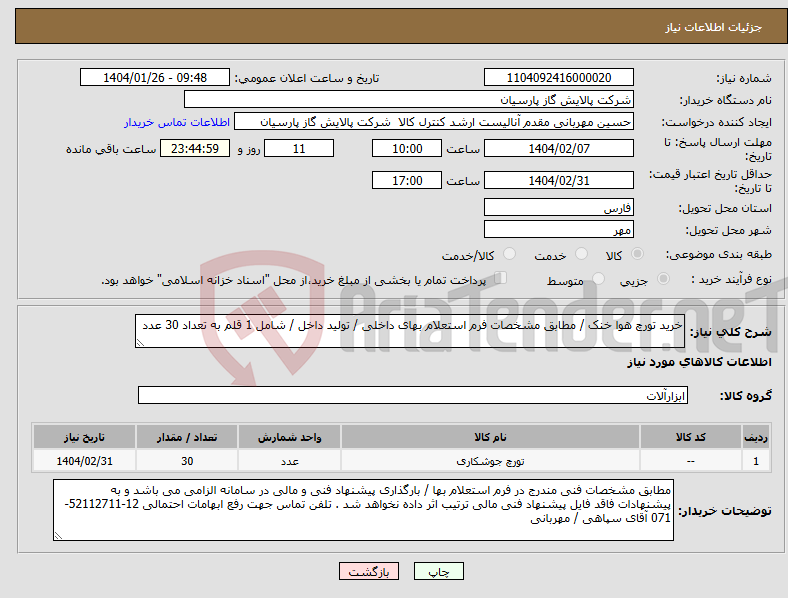Click the province field فارس
The image size is (788, 598).
click(x=558, y=207)
